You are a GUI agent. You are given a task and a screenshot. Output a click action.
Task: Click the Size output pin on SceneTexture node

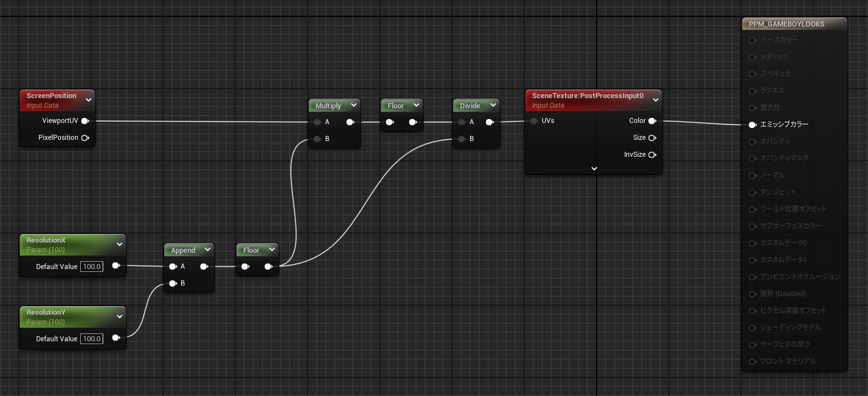pyautogui.click(x=652, y=138)
